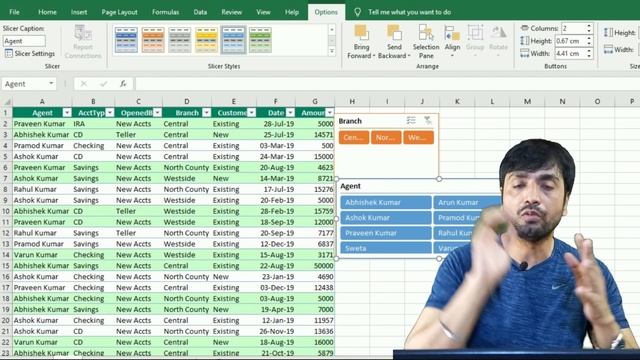Image resolution: width=640 pixels, height=360 pixels.
Task: Open the File tab
Action: click(x=14, y=12)
